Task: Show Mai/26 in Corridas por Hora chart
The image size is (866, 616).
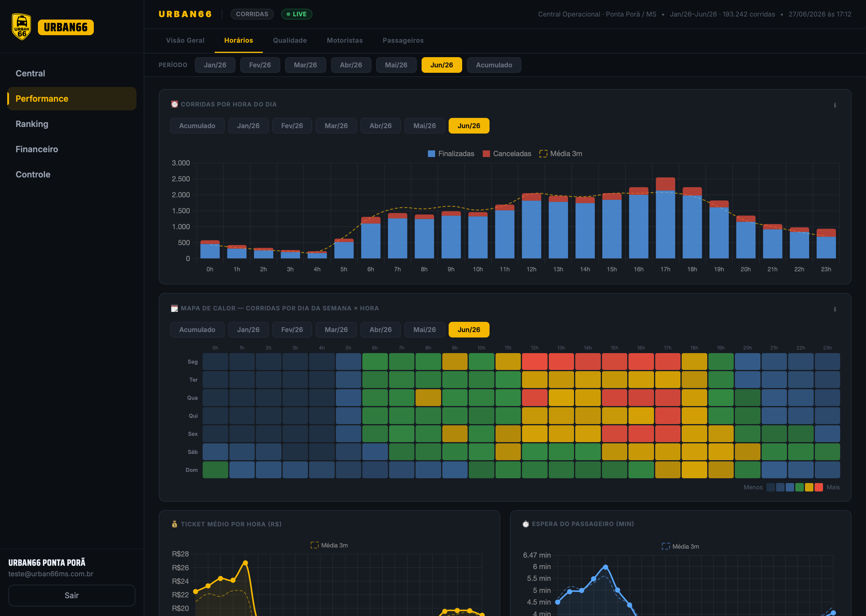Action: pos(425,125)
